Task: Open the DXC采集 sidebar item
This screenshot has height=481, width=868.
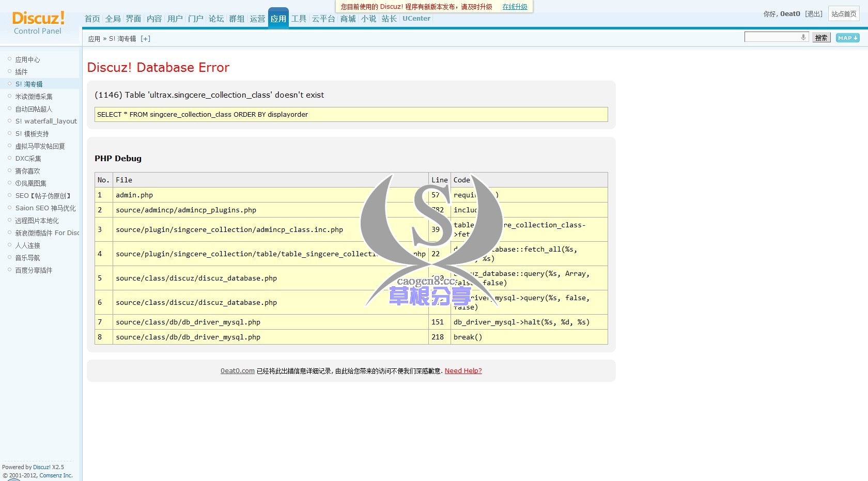Action: click(29, 159)
